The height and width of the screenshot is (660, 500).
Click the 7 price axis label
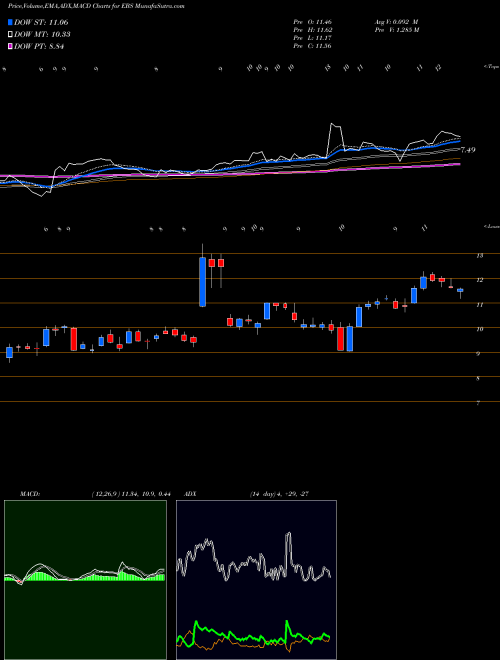pyautogui.click(x=478, y=403)
